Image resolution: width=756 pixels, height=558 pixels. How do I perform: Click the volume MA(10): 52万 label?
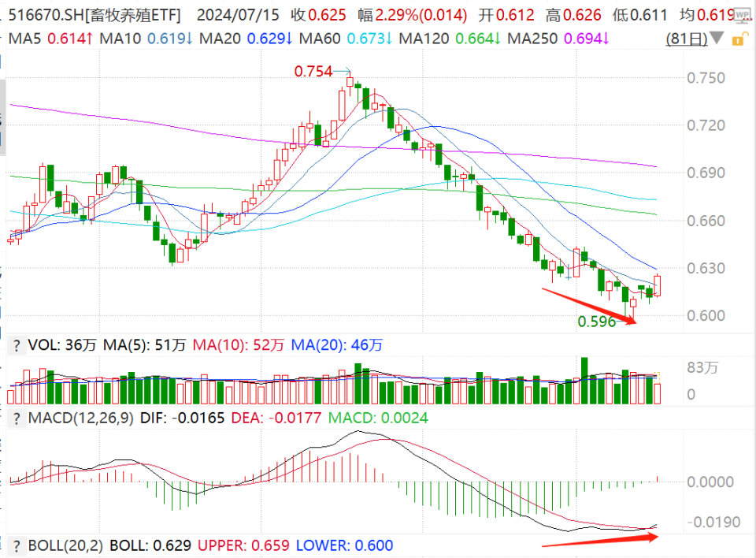click(x=238, y=346)
